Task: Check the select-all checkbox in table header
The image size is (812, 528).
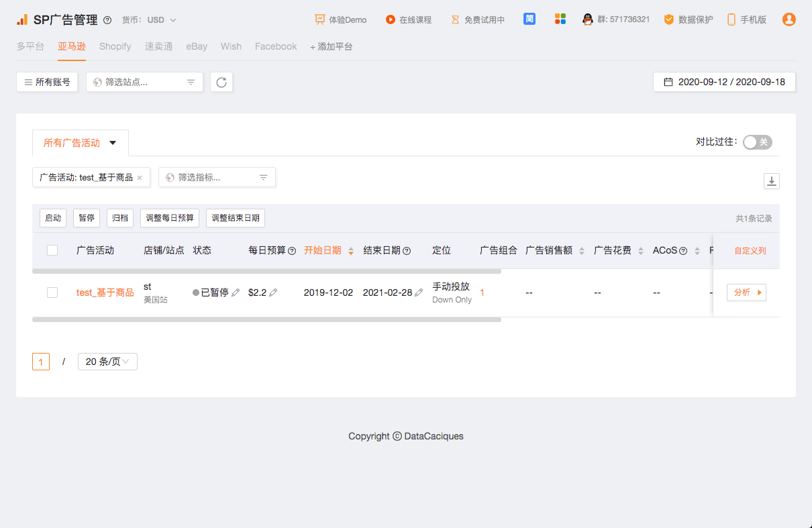Action: coord(52,250)
